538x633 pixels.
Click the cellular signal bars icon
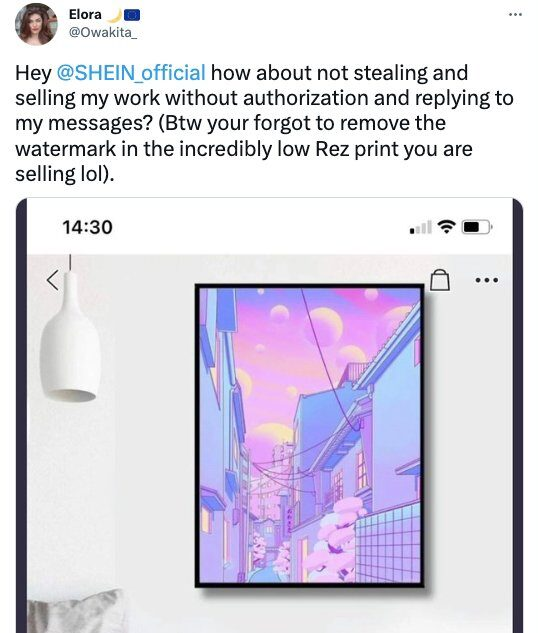click(421, 227)
